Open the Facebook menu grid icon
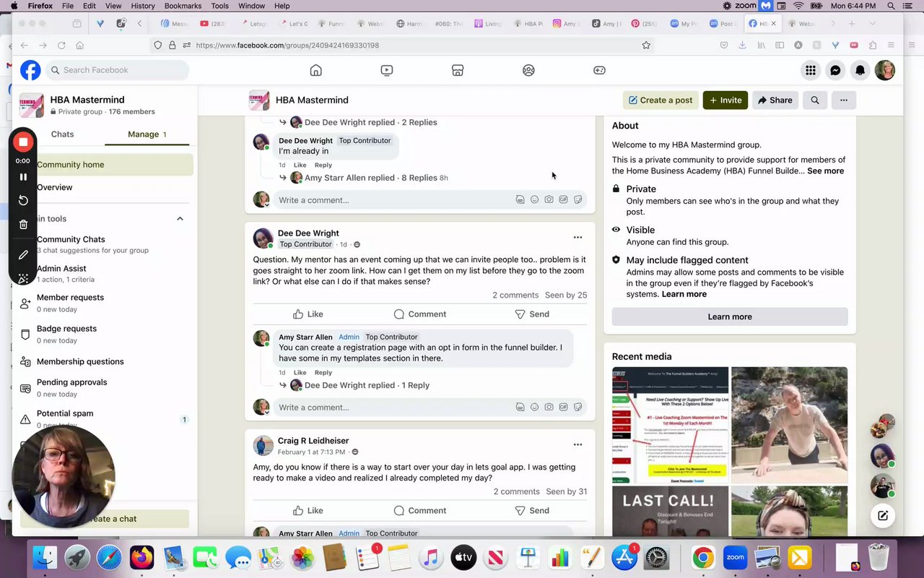This screenshot has width=924, height=578. (x=811, y=70)
